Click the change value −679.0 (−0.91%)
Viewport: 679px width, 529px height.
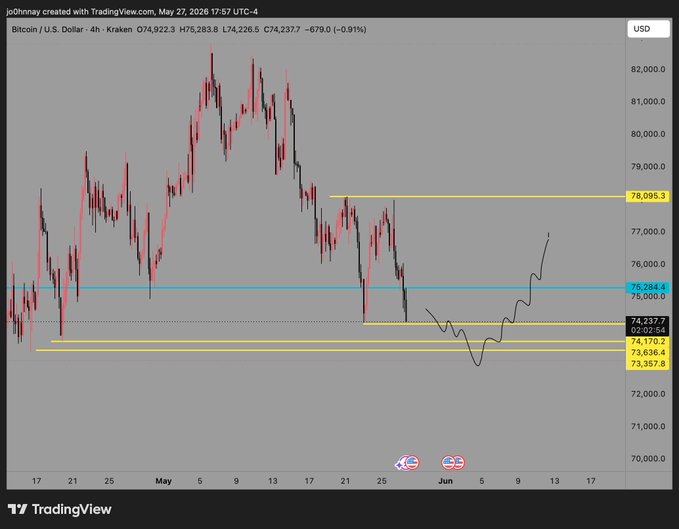(336, 29)
